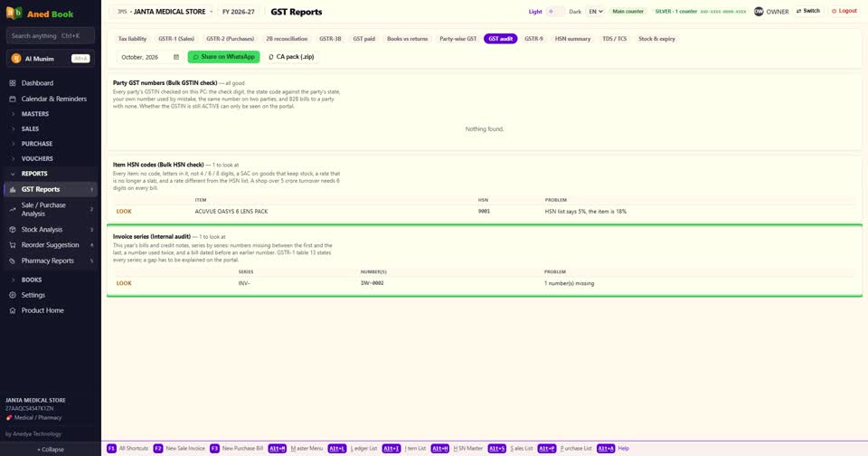Click the Switch user button

[x=808, y=11]
